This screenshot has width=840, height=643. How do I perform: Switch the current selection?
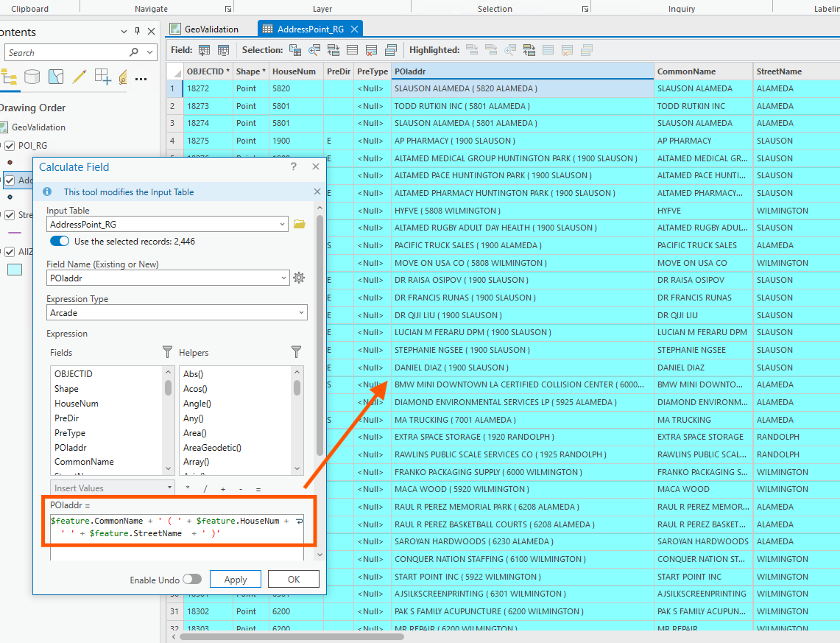(333, 50)
